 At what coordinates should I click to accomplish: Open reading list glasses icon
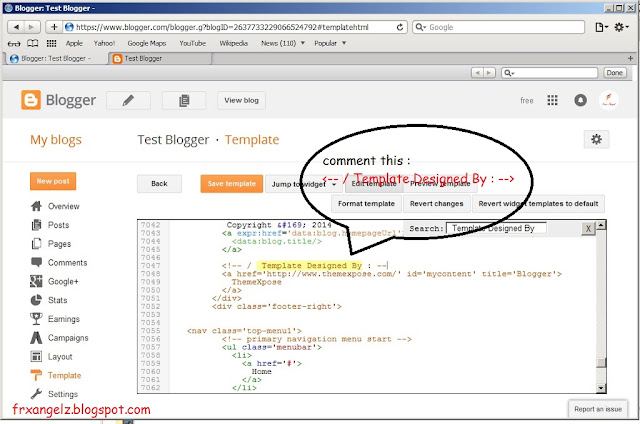pyautogui.click(x=13, y=43)
